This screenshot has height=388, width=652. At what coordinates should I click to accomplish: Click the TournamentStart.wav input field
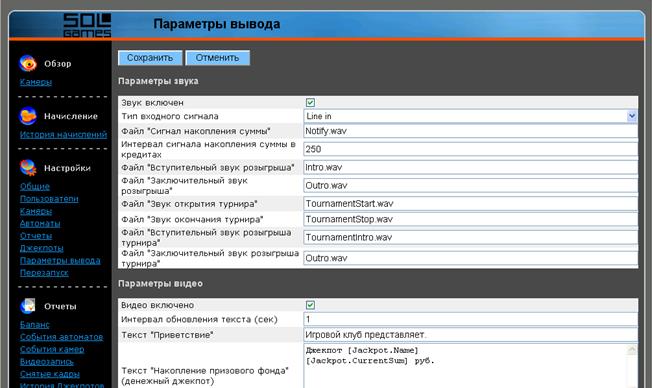pos(470,204)
